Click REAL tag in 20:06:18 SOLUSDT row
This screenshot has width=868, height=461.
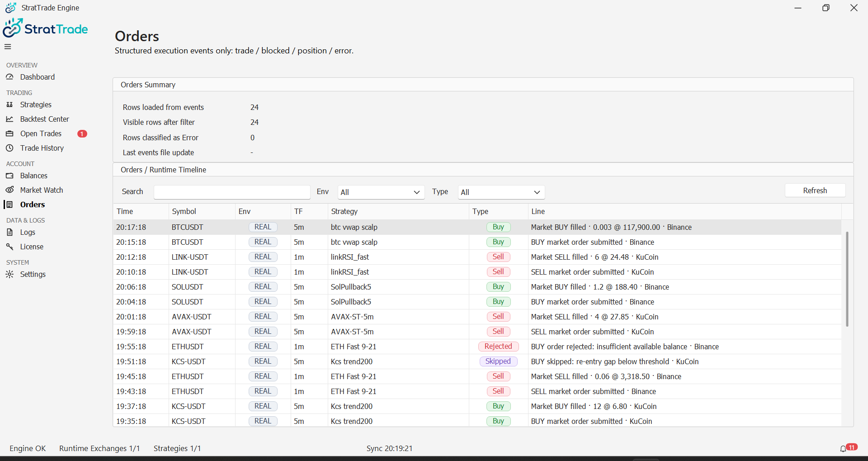tap(263, 287)
